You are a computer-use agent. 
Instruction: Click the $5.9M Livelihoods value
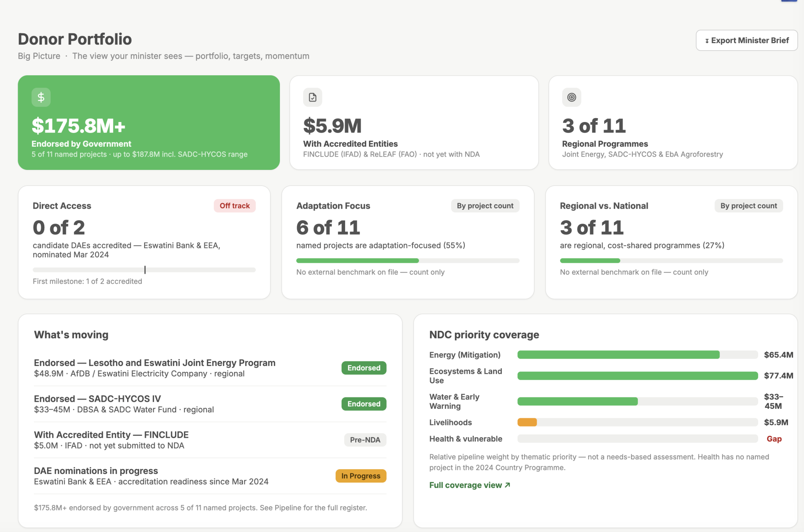click(x=776, y=422)
